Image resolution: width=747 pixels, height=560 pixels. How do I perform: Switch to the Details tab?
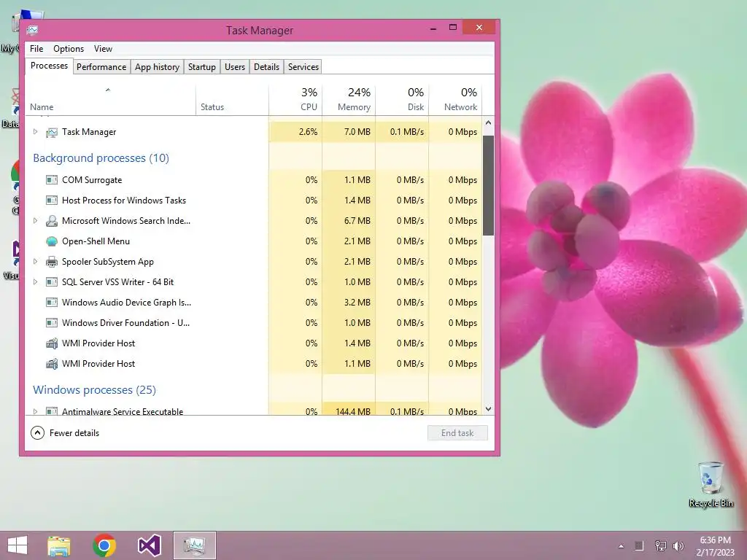[266, 67]
